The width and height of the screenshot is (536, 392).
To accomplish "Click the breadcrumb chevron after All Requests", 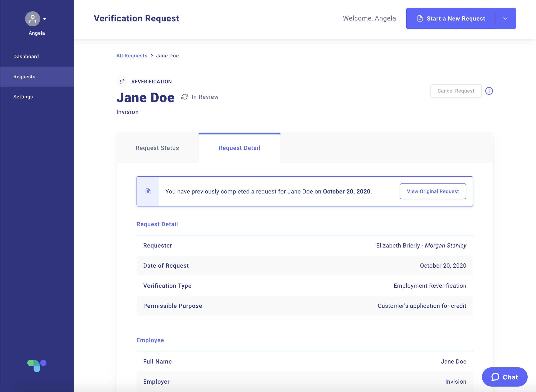I will point(152,56).
